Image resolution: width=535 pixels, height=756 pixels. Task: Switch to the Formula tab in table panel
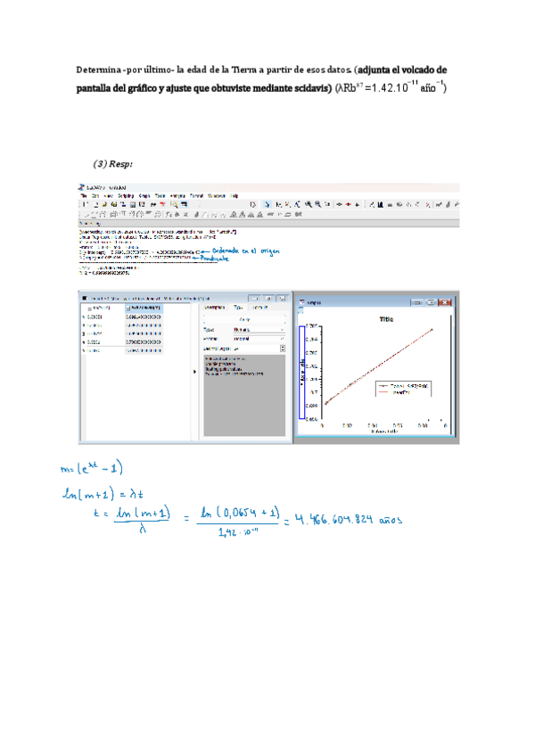click(x=259, y=307)
